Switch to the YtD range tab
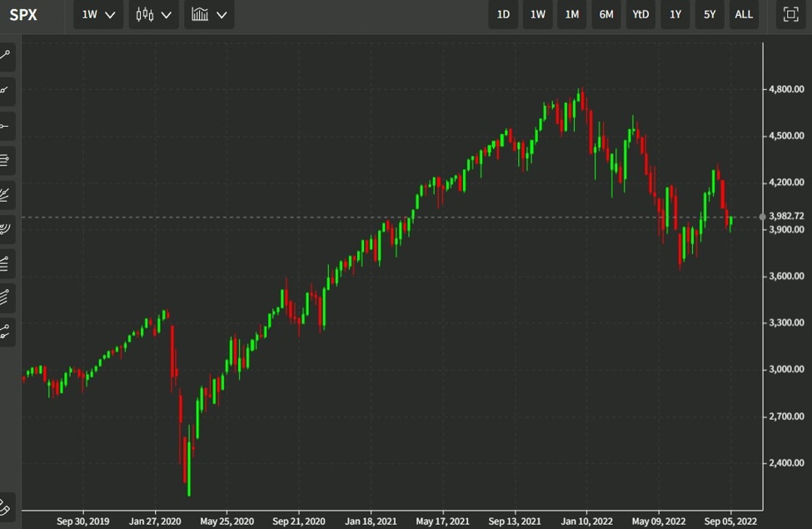 coord(640,14)
